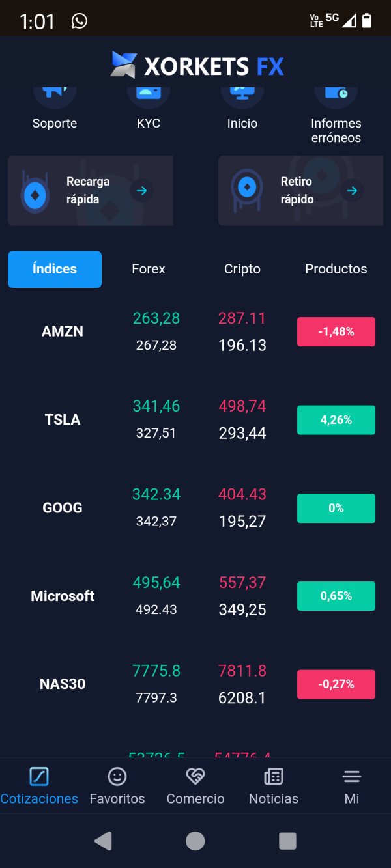Screen dimensions: 391x868
Task: Open the Microsoft quote row
Action: [x=195, y=596]
